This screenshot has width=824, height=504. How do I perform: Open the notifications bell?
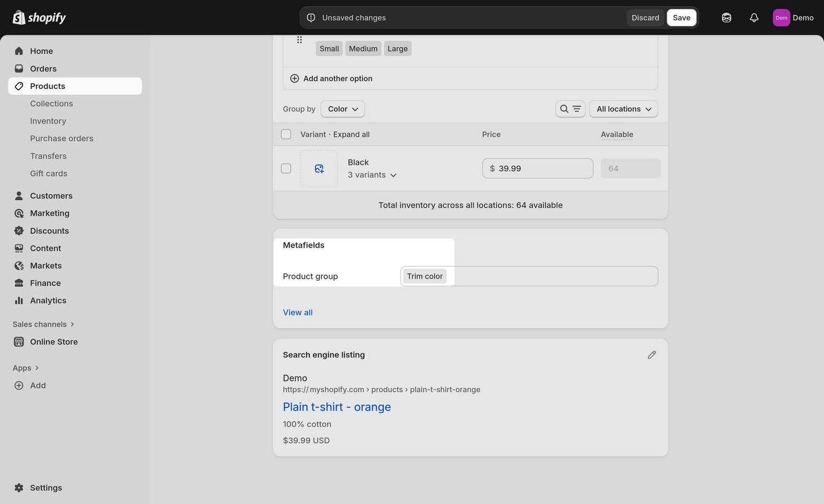pos(754,17)
